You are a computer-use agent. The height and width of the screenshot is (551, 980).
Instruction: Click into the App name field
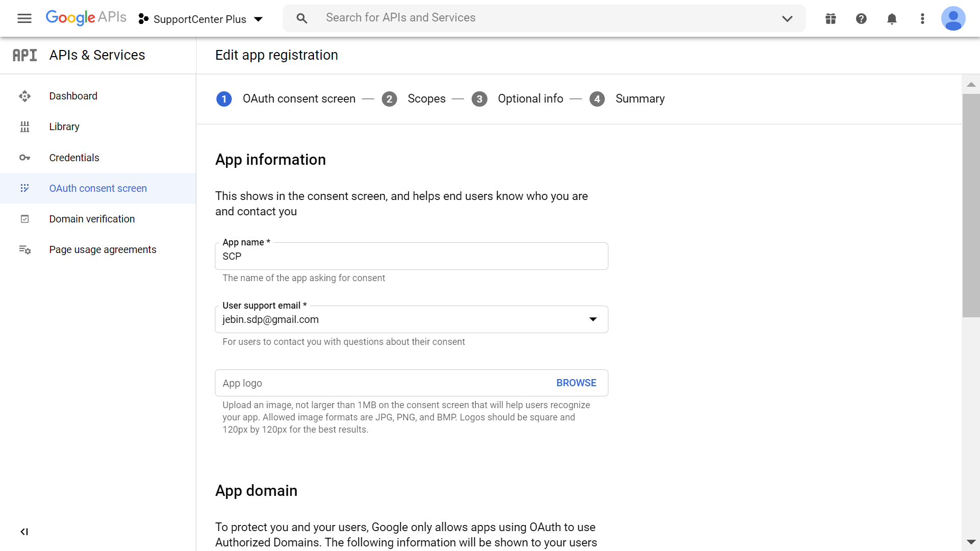tap(411, 257)
